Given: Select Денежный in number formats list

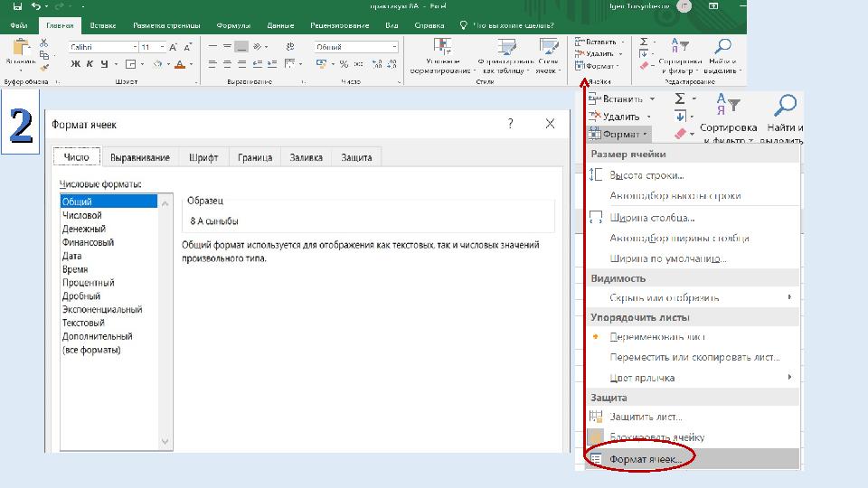Looking at the screenshot, I should [x=82, y=229].
